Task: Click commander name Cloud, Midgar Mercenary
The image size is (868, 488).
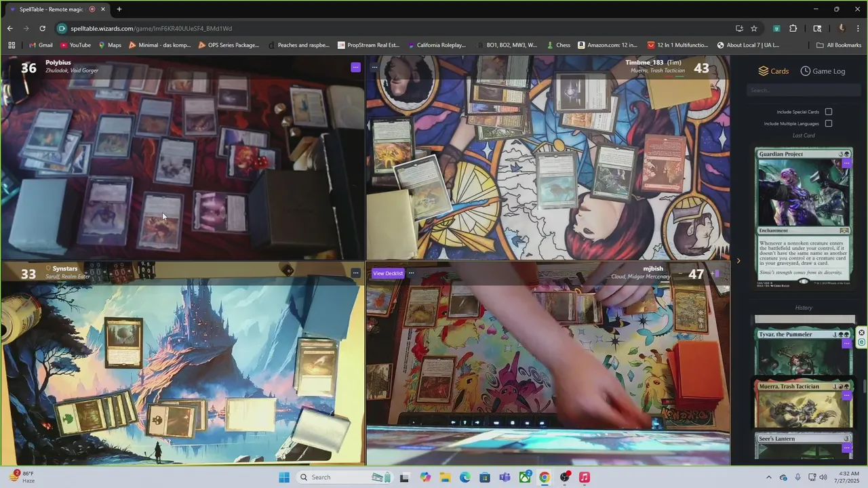Action: pos(641,277)
